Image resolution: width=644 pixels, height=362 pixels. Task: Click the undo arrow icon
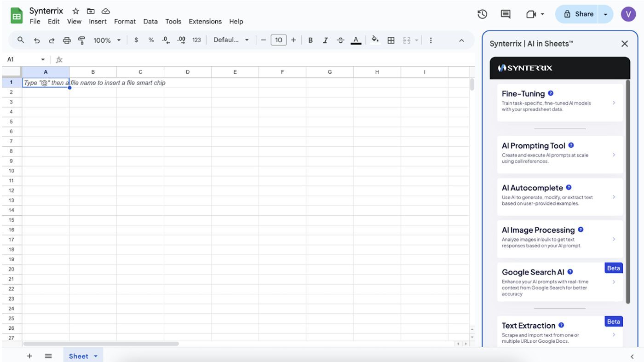tap(37, 40)
